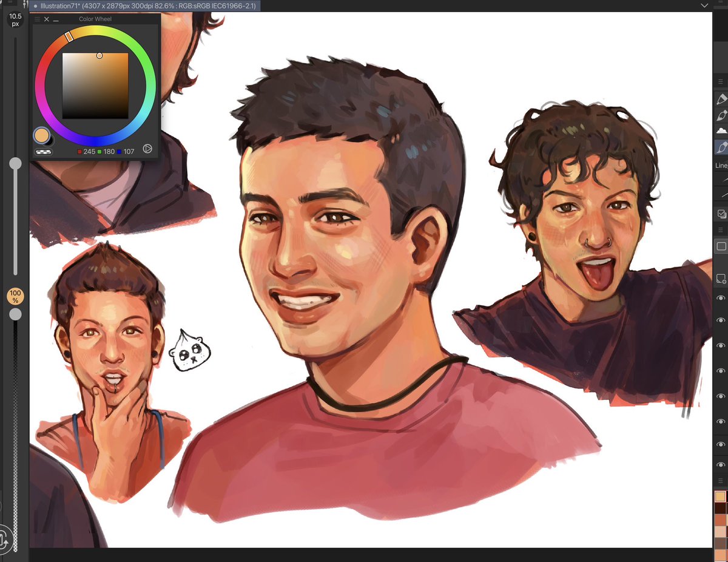Click the brush size slider handle
Screen dimensions: 728x562
point(15,163)
